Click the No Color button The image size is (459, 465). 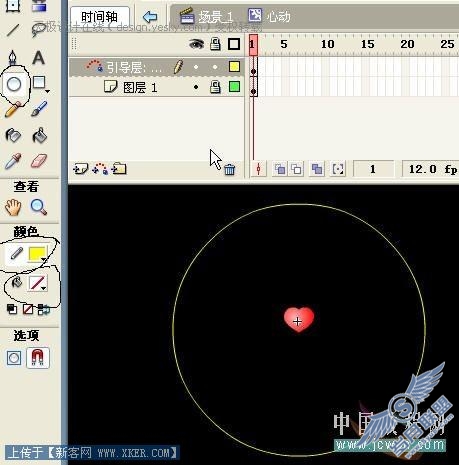[x=28, y=309]
